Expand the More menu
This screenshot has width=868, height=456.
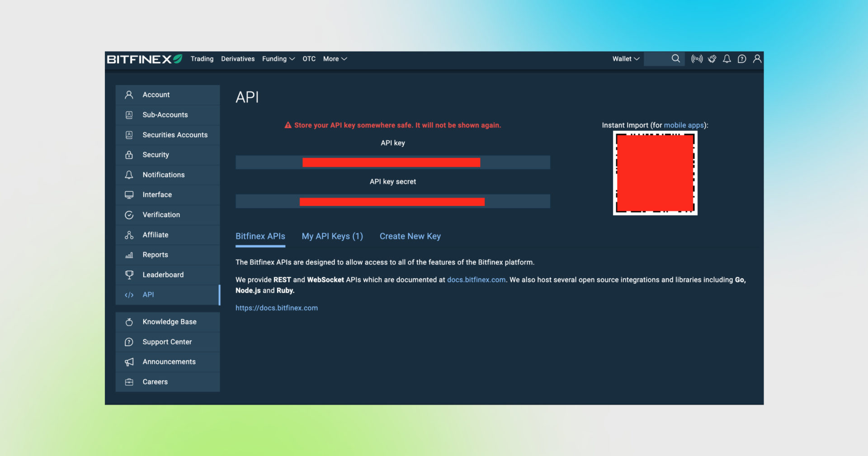[x=335, y=59]
